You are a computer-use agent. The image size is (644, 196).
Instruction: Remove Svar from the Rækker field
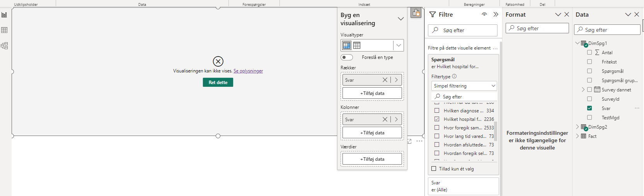point(385,80)
